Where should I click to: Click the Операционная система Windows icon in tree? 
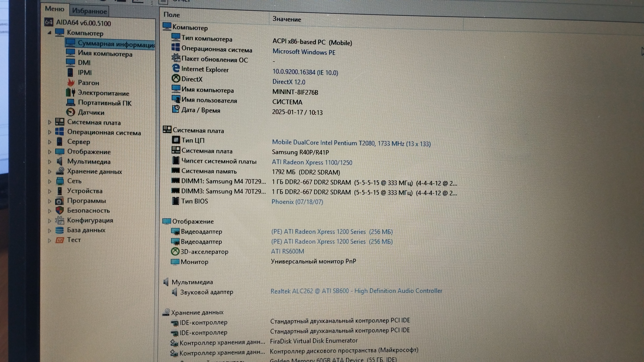60,131
